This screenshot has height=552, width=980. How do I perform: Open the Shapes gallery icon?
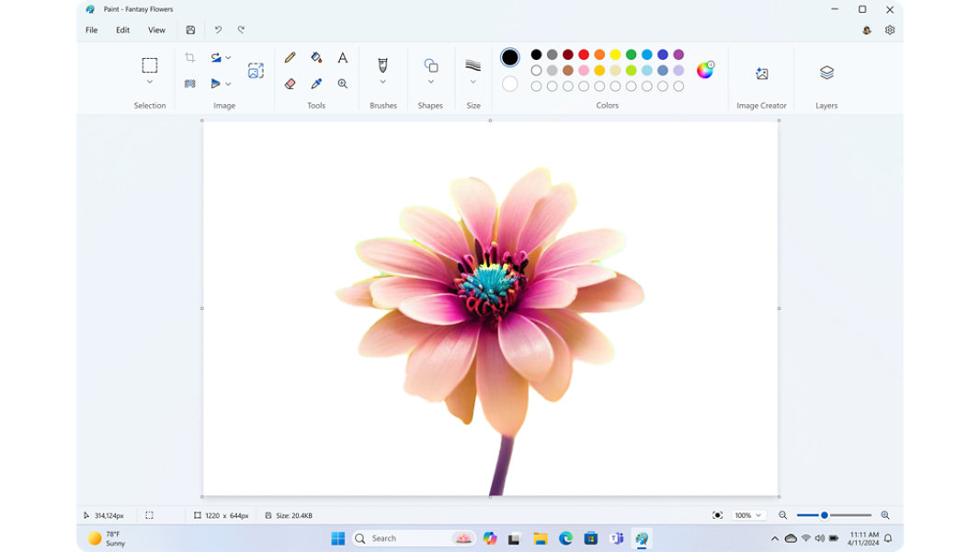(x=430, y=65)
